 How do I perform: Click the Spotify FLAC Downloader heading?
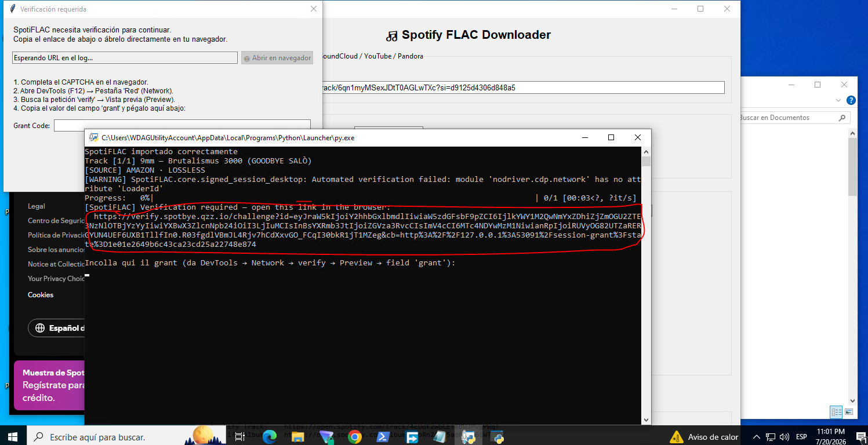pos(476,35)
